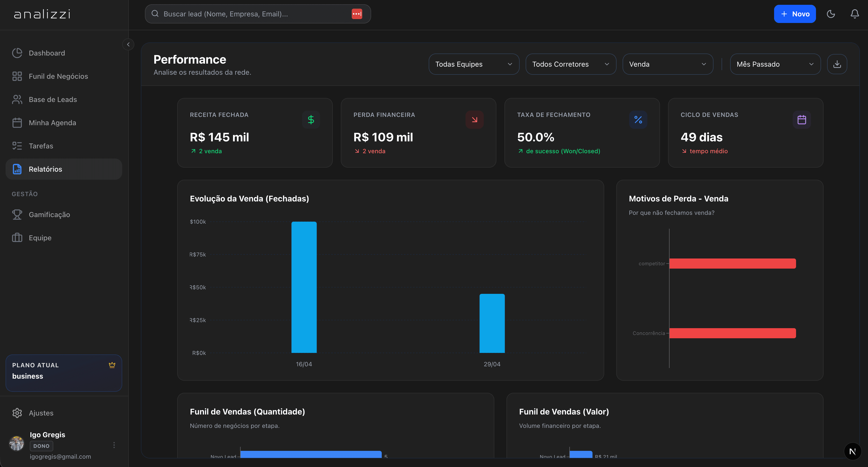This screenshot has height=467, width=868.
Task: Click the analizzi logo
Action: pos(42,14)
